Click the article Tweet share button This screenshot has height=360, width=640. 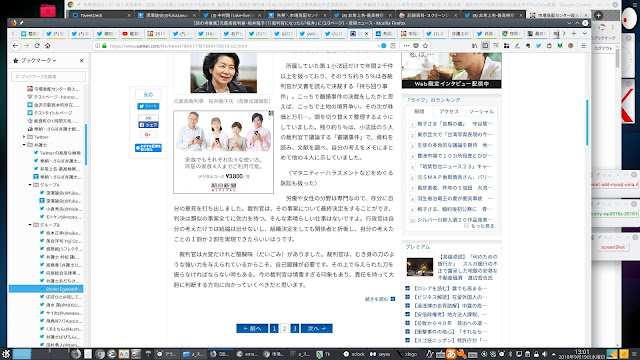coord(148,106)
